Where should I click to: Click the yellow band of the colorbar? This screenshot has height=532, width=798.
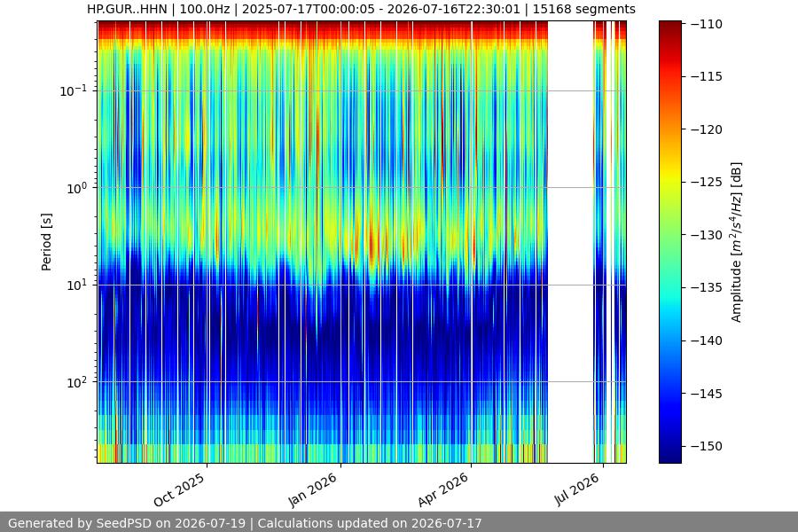669,176
